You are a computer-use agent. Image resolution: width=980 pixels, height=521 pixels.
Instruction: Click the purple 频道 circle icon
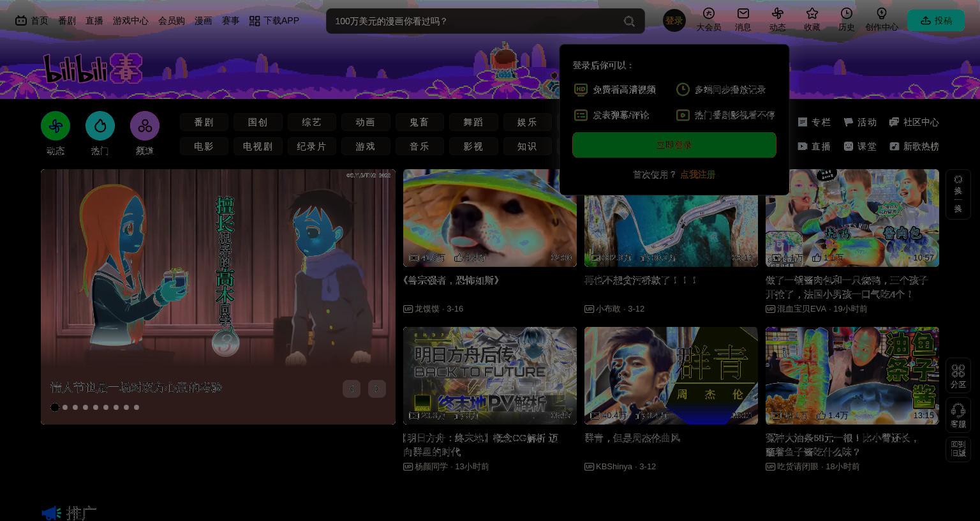pyautogui.click(x=145, y=126)
